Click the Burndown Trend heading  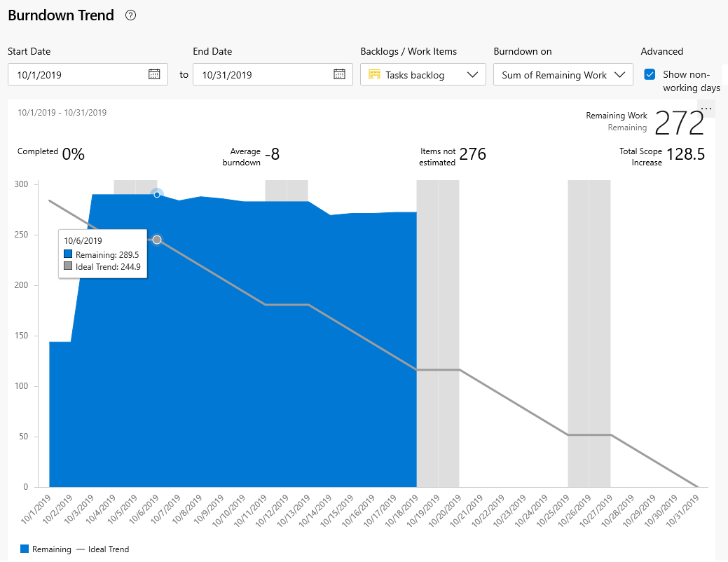[61, 15]
